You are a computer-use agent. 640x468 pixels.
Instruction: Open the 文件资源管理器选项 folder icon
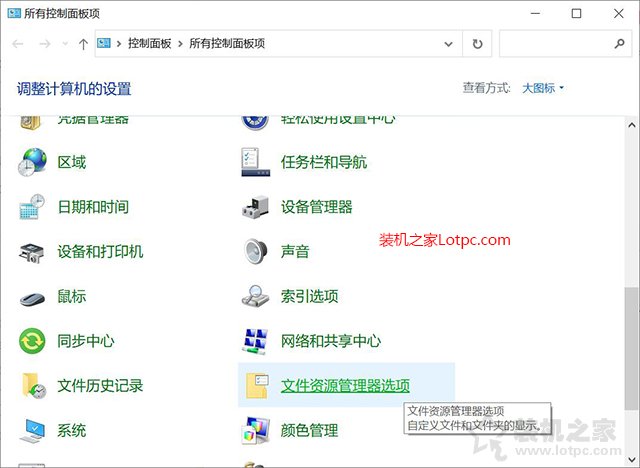pyautogui.click(x=257, y=386)
